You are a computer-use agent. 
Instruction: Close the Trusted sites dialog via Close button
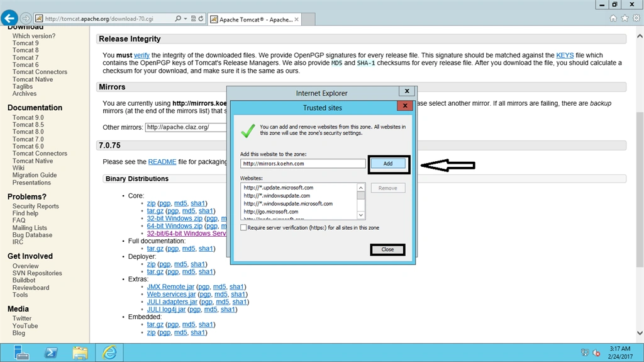(x=387, y=249)
